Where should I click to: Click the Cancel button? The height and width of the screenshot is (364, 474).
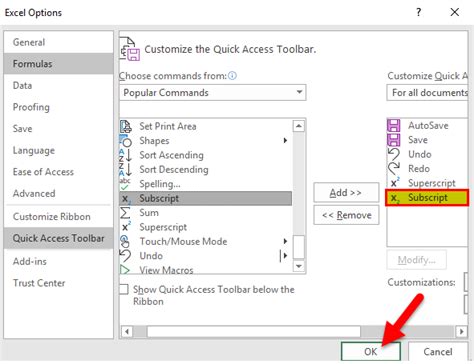pos(438,352)
